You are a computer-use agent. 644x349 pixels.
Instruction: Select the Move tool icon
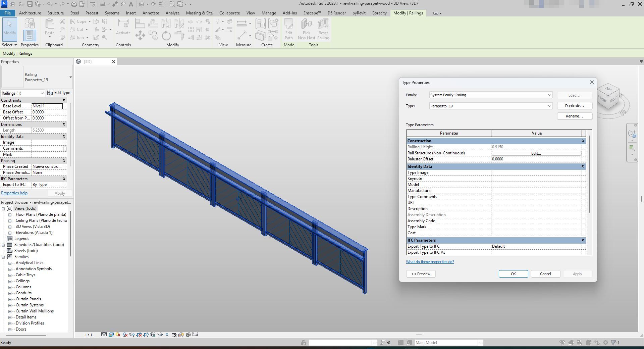tap(140, 35)
